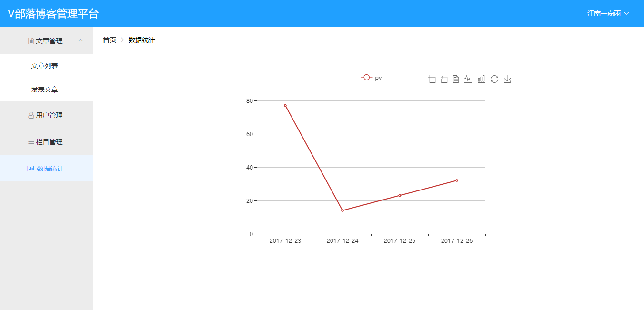Click the zoom reset icon in chart toolbox
This screenshot has width=644, height=310.
[444, 79]
